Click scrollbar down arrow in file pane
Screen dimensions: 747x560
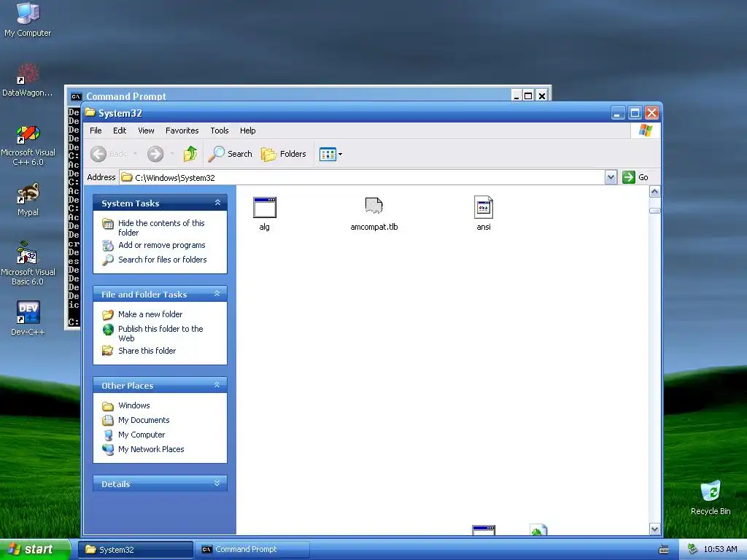(x=655, y=529)
